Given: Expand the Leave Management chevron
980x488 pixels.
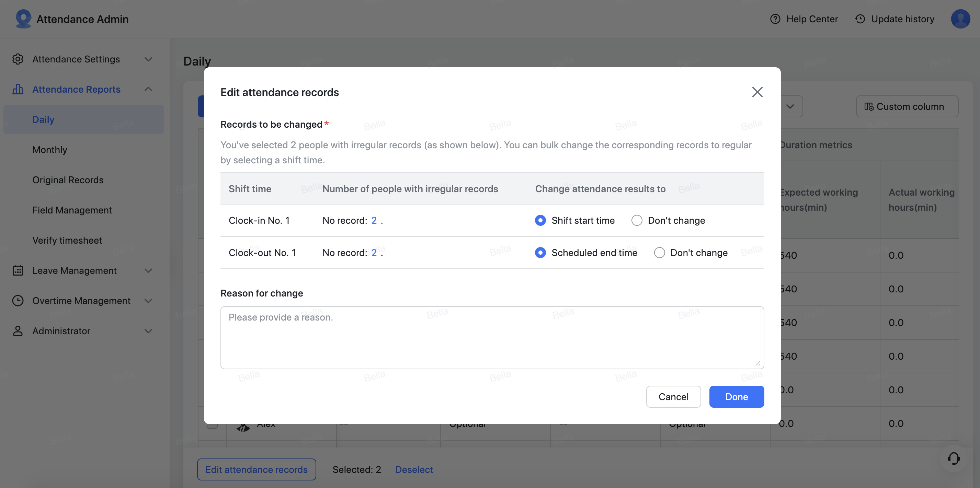Looking at the screenshot, I should 148,270.
